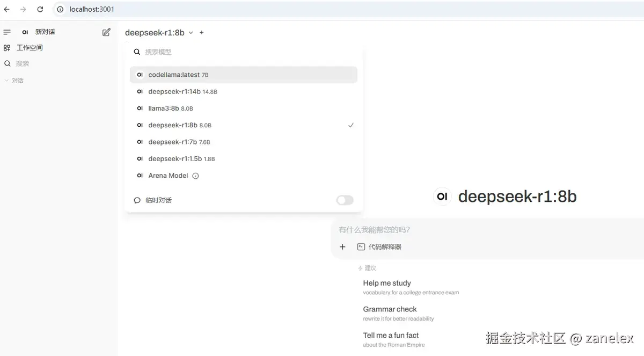Select the checked deepseek-r1:8b list entry
Viewport: 644px width, 356px height.
243,125
